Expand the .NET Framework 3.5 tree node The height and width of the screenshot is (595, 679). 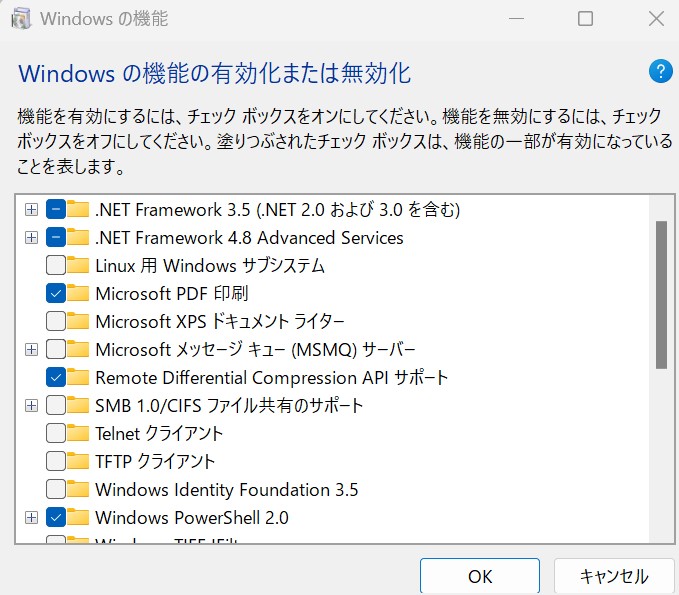pyautogui.click(x=31, y=210)
